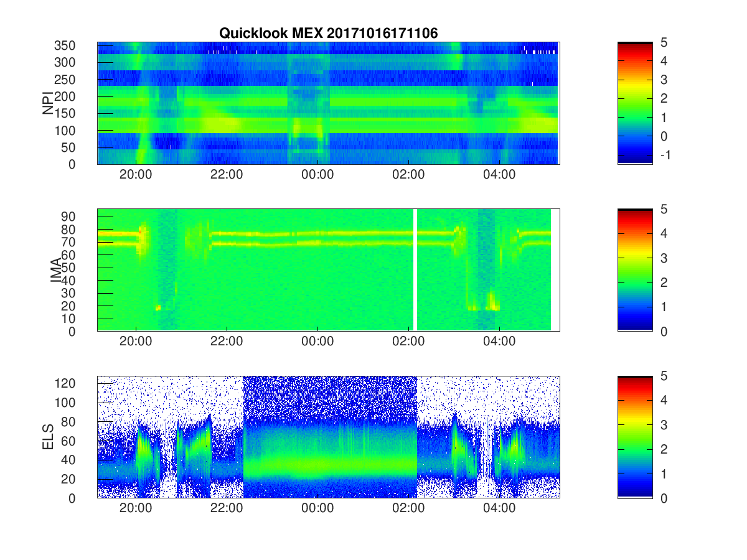The width and height of the screenshot is (747, 560).
Task: Click the 04:00 time label under IMA plot
Action: coord(499,342)
